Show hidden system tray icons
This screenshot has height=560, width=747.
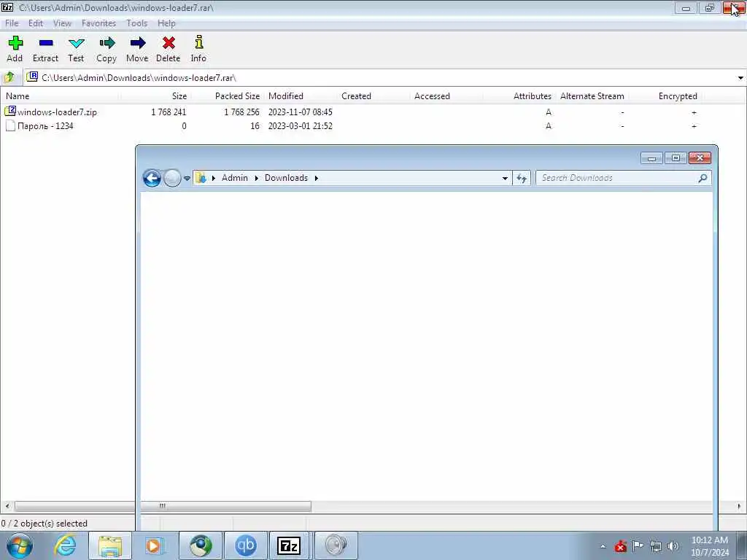(603, 547)
